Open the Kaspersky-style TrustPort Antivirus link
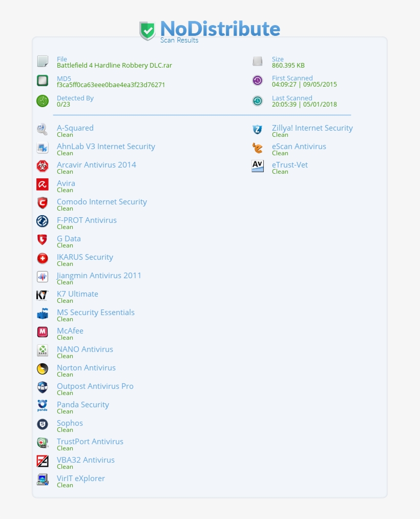This screenshot has width=420, height=519. point(90,441)
